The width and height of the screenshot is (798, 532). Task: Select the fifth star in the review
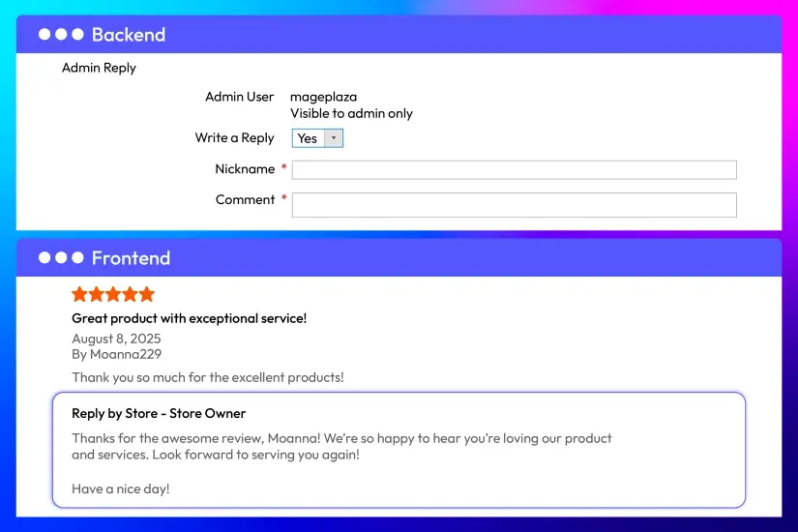146,294
